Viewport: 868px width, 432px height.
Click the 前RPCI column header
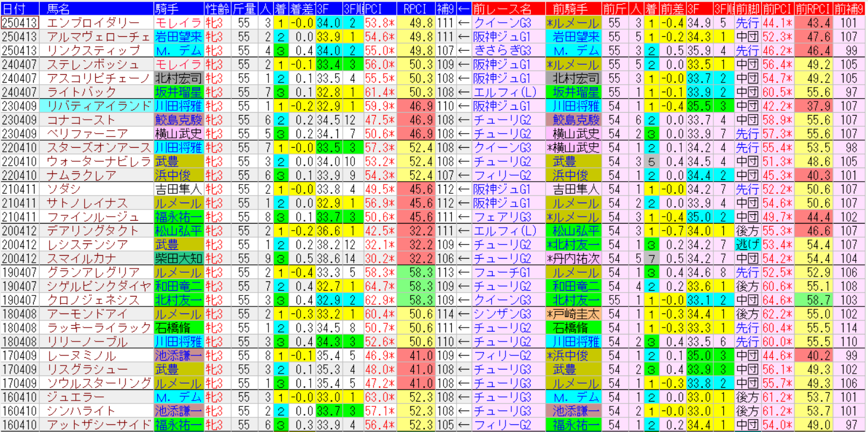click(x=811, y=9)
